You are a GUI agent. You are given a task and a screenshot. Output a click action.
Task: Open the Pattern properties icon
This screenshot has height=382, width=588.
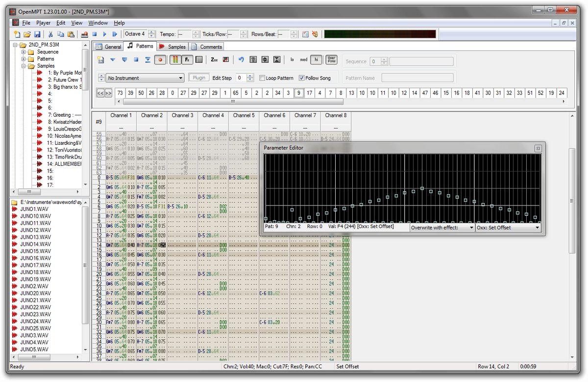tap(198, 60)
